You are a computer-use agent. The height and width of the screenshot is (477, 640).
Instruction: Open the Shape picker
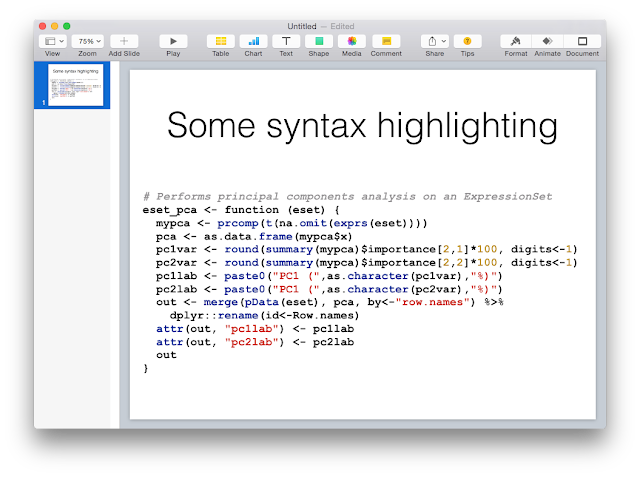(x=319, y=41)
